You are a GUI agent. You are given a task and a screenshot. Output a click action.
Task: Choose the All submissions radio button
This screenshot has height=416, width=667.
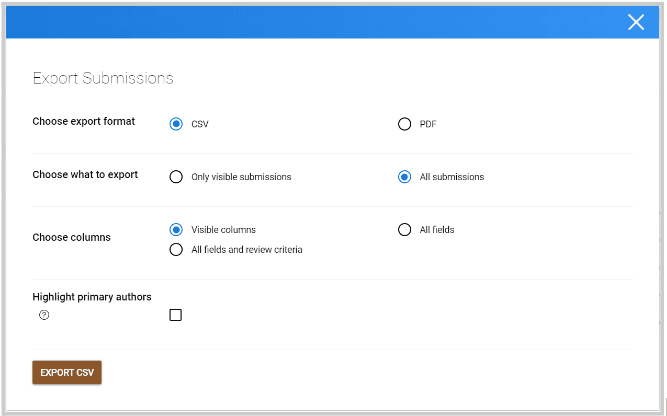click(x=405, y=177)
